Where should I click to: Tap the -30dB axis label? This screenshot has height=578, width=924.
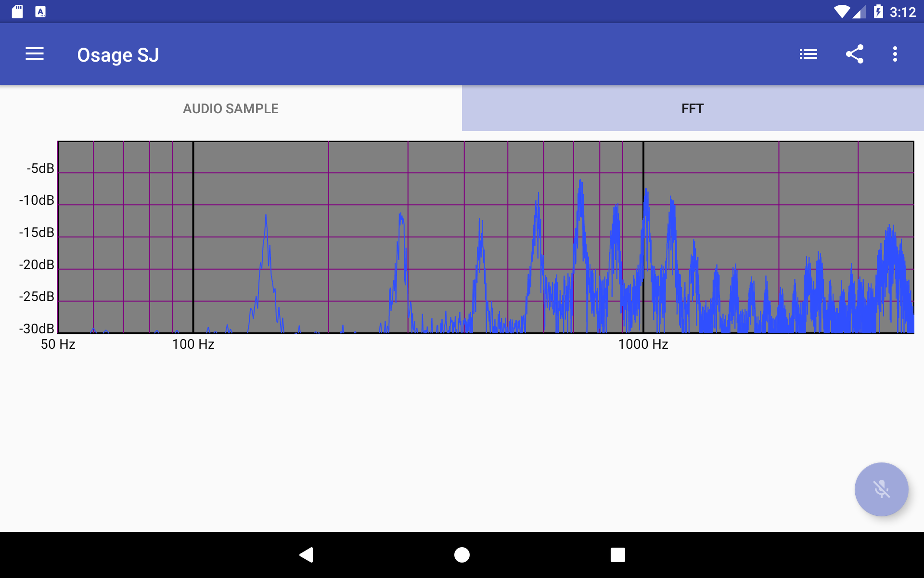37,328
